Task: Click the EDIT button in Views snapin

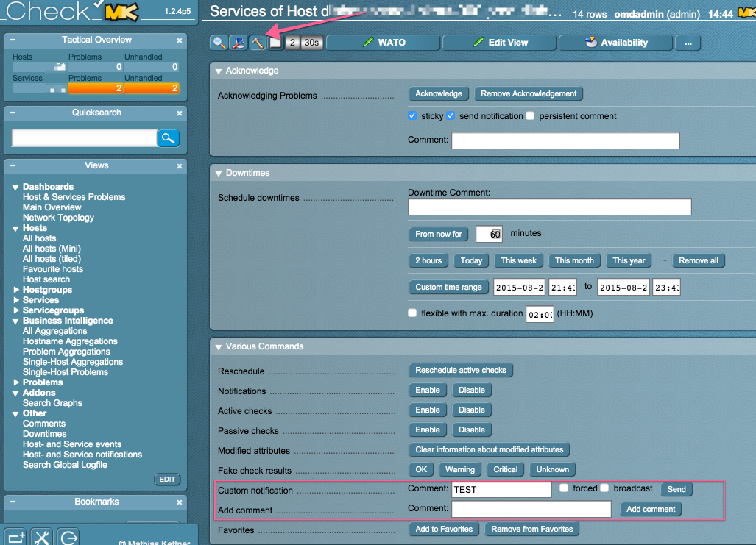Action: (x=167, y=480)
